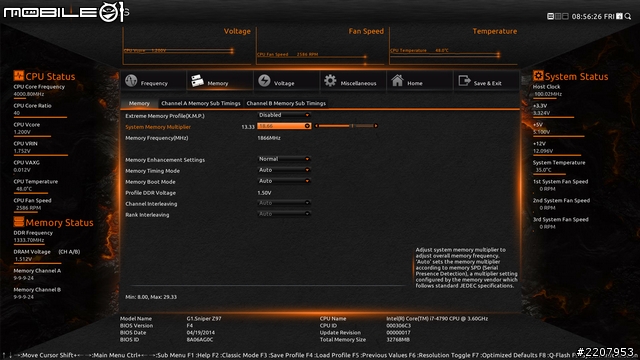The height and width of the screenshot is (360, 640).
Task: Open Channel B Memory Sub Timings tab
Action: click(x=286, y=103)
